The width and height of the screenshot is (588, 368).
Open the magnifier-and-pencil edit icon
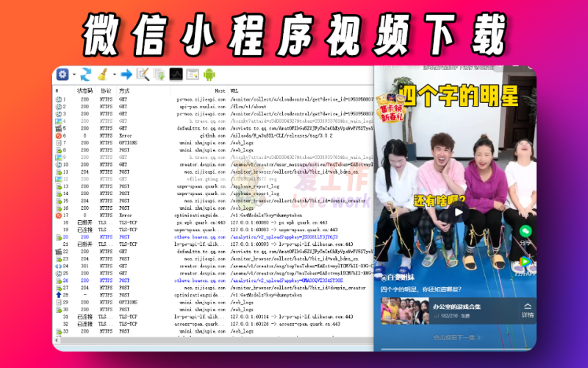click(x=143, y=74)
